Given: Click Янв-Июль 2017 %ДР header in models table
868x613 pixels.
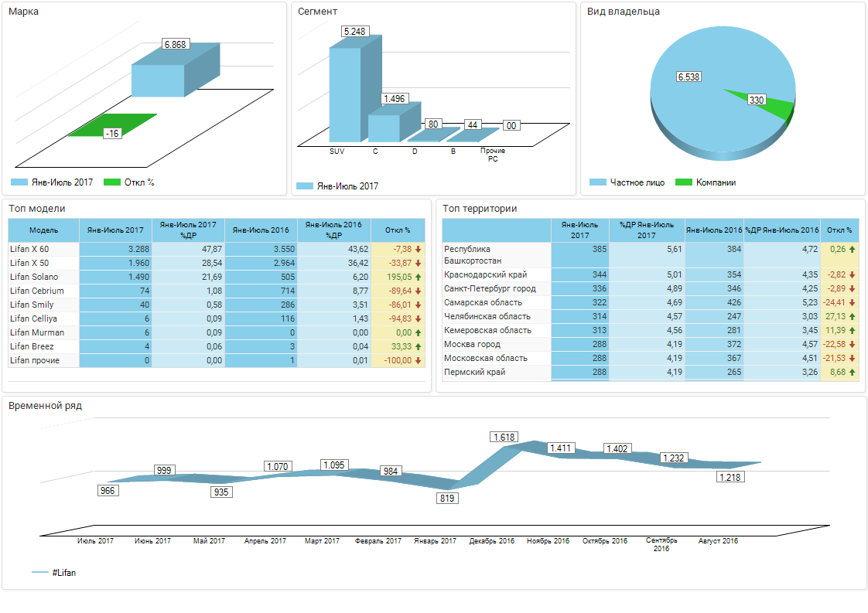Looking at the screenshot, I should tap(188, 230).
